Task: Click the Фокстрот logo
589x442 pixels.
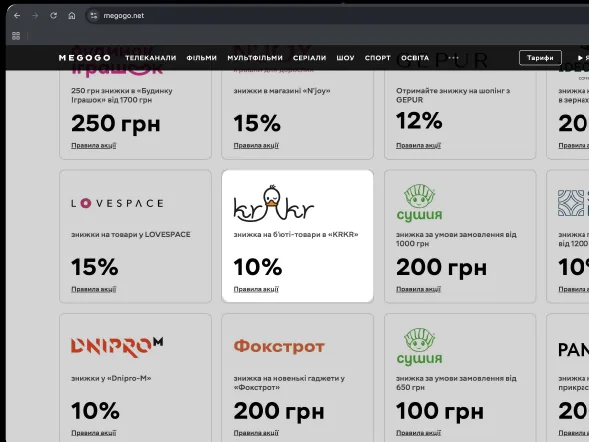Action: [x=279, y=347]
